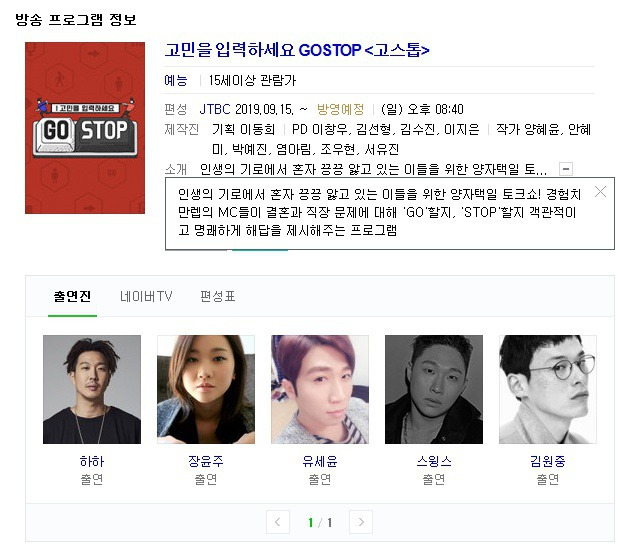Switch to the 편성표 tab
The width and height of the screenshot is (617, 545).
218,296
